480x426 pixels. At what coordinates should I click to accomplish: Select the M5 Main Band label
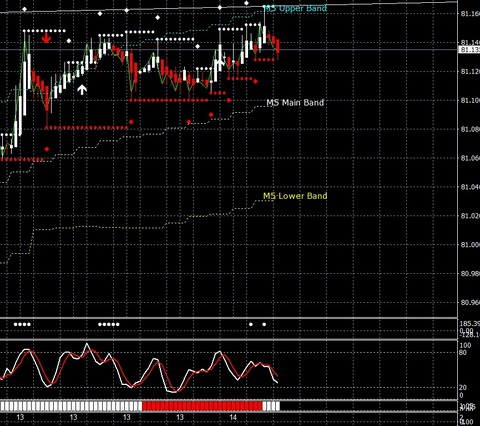point(295,103)
